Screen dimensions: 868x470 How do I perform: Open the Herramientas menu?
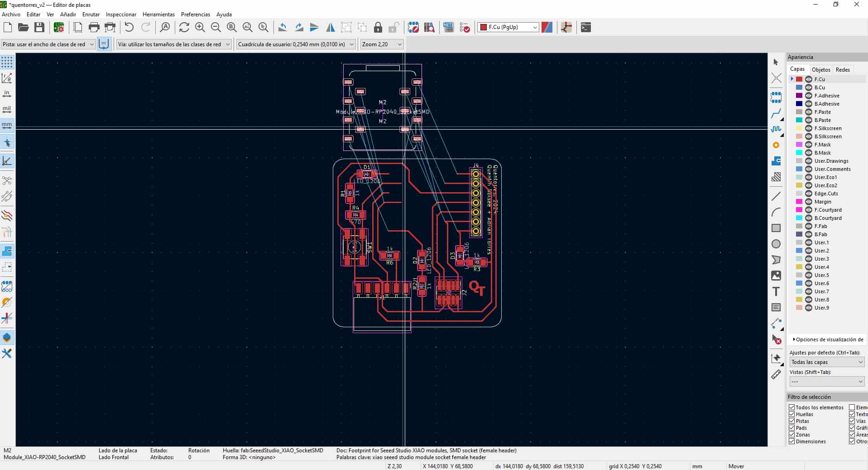click(x=158, y=15)
